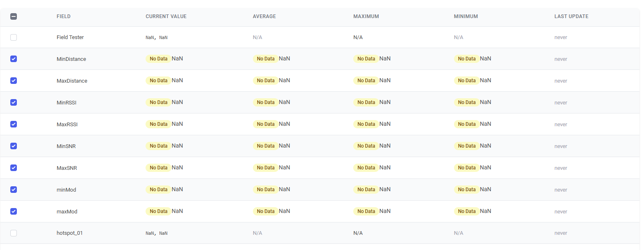The image size is (644, 250).
Task: Click No Data badge in MinRSSI current value
Action: pos(158,102)
